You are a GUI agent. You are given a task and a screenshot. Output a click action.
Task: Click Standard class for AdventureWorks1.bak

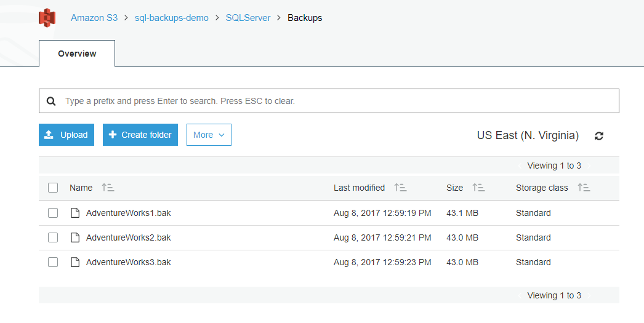(x=533, y=213)
